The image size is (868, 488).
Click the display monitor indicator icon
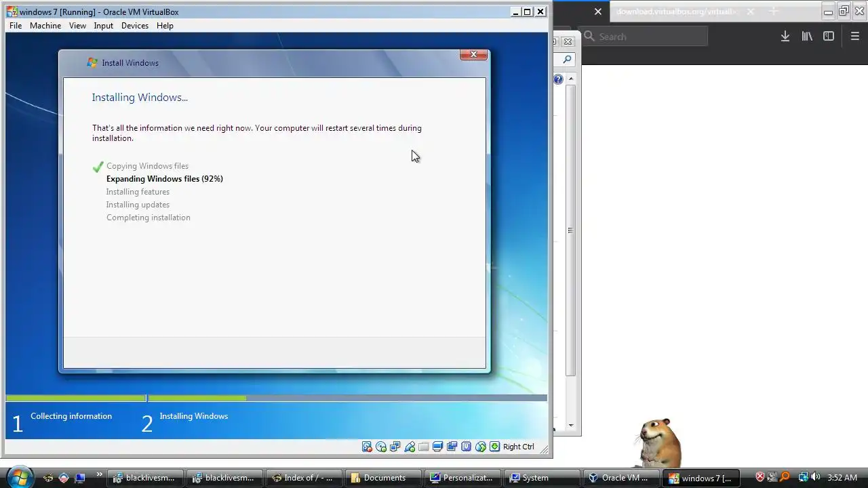438,447
